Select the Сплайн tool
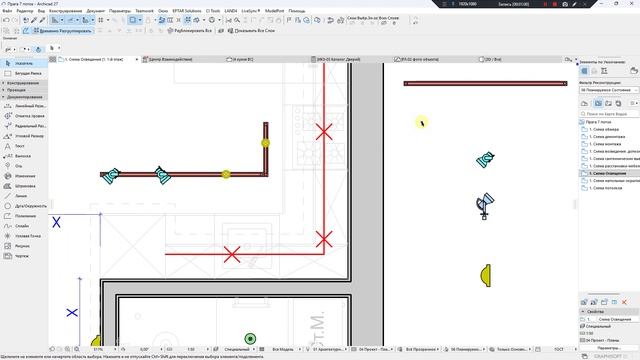Viewport: 640px width, 360px height. coord(24,226)
